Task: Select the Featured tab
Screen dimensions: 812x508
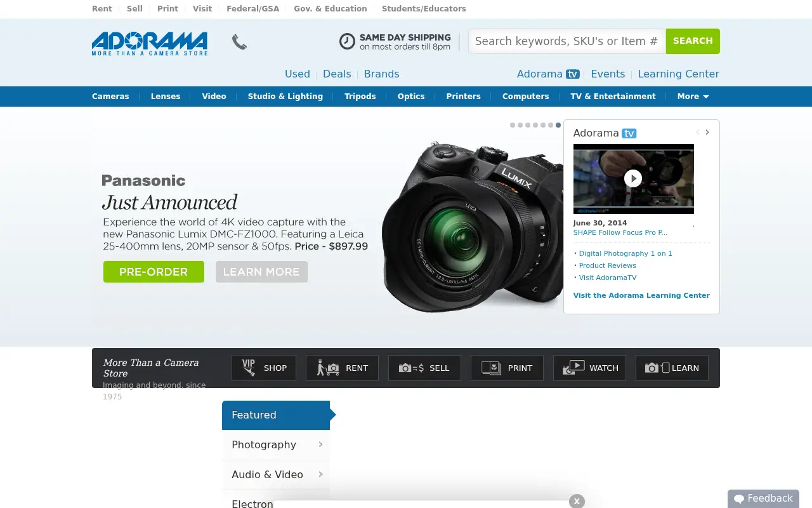Action: point(276,415)
